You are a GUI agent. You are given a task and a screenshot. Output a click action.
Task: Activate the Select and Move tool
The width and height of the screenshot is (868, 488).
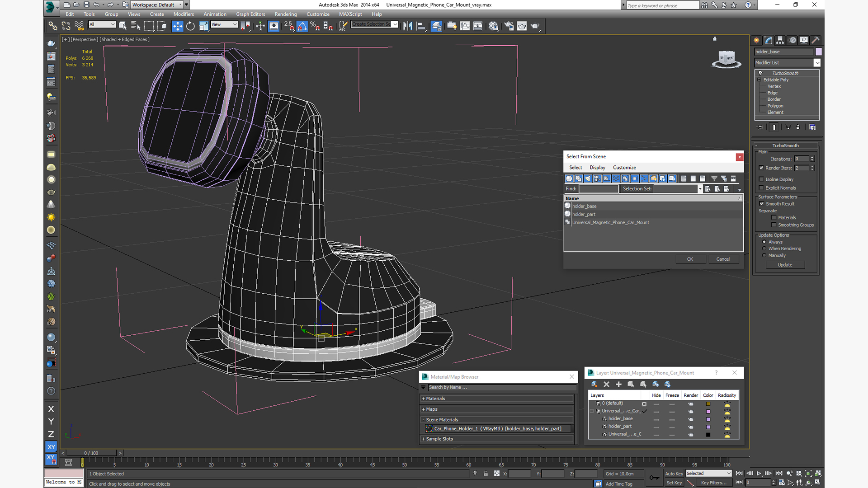177,26
